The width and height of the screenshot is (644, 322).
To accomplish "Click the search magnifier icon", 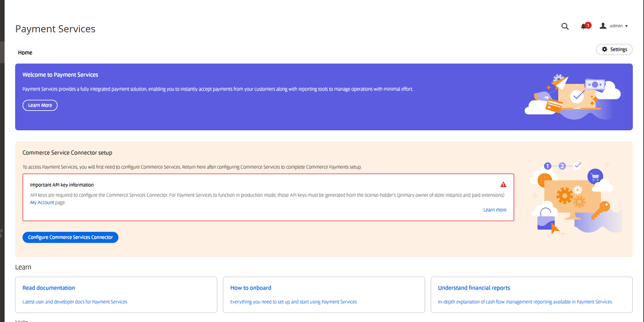I will pos(565,27).
